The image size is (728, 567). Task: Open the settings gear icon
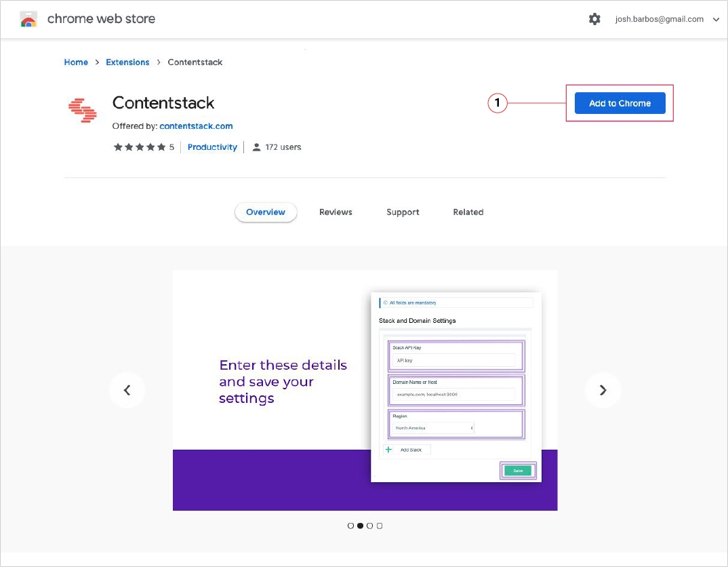pyautogui.click(x=594, y=19)
